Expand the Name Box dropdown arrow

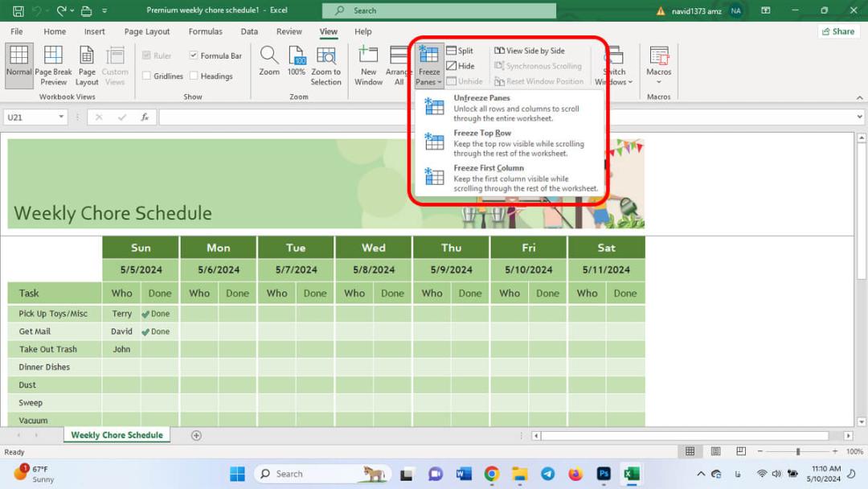(x=61, y=117)
